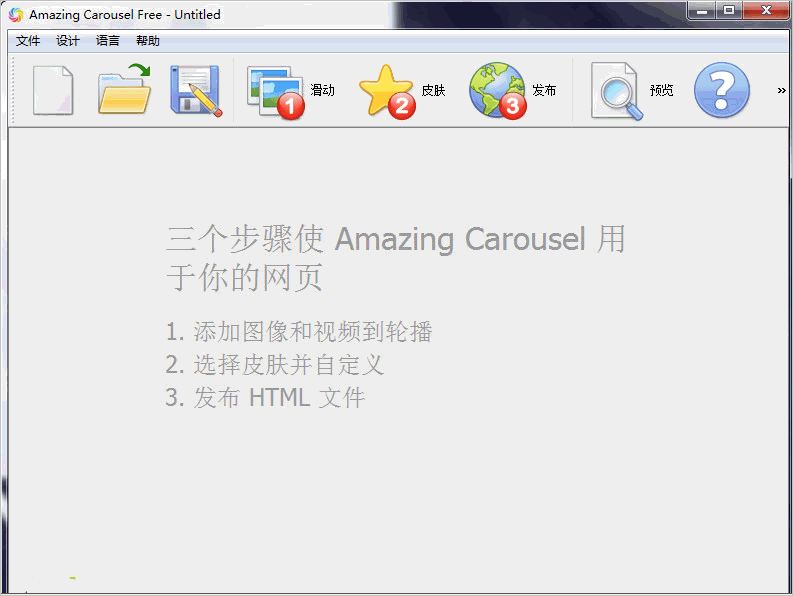Click the '三个步骤使 Amazing Carousel' heading

coord(395,258)
